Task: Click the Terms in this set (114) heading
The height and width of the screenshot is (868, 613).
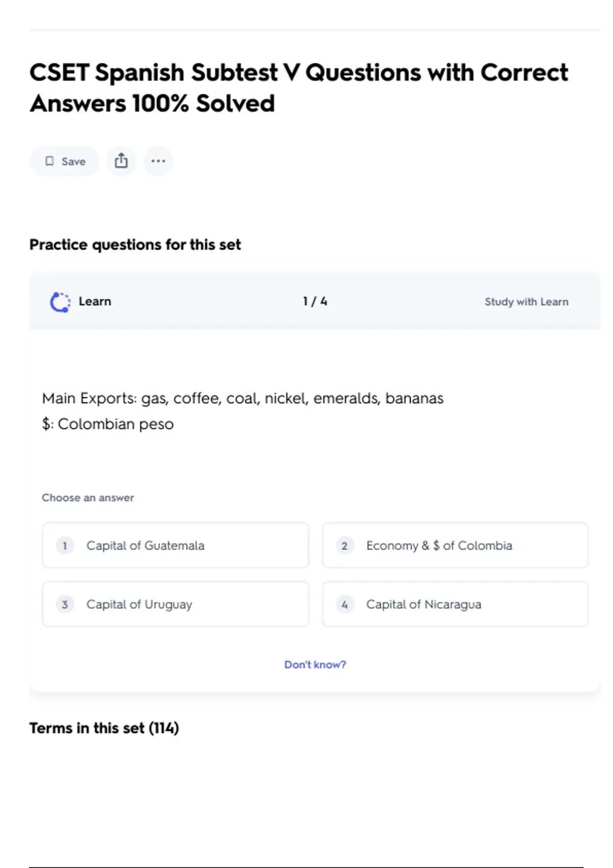Action: [104, 728]
